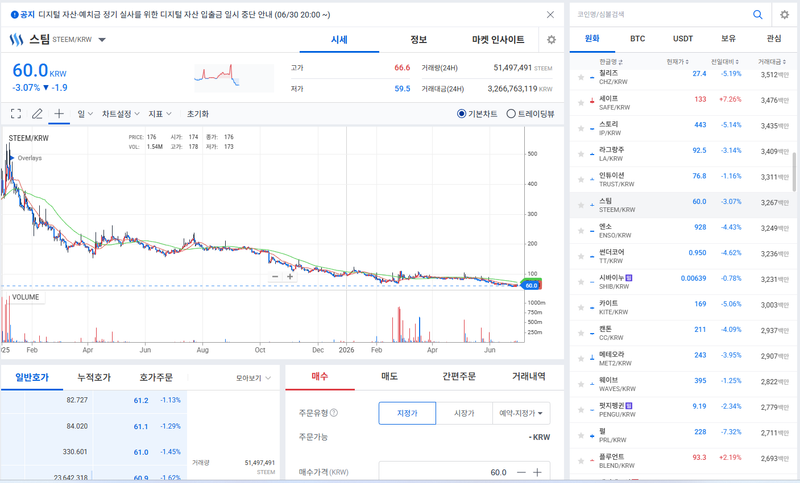This screenshot has width=800, height=483.
Task: Select the crosshair plus tool
Action: click(x=59, y=113)
